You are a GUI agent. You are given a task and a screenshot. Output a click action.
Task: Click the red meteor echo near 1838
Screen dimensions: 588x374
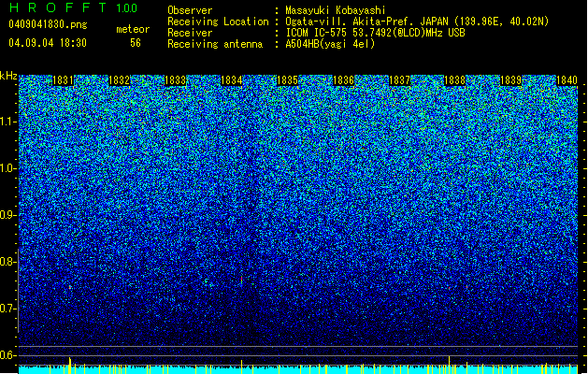(449, 288)
